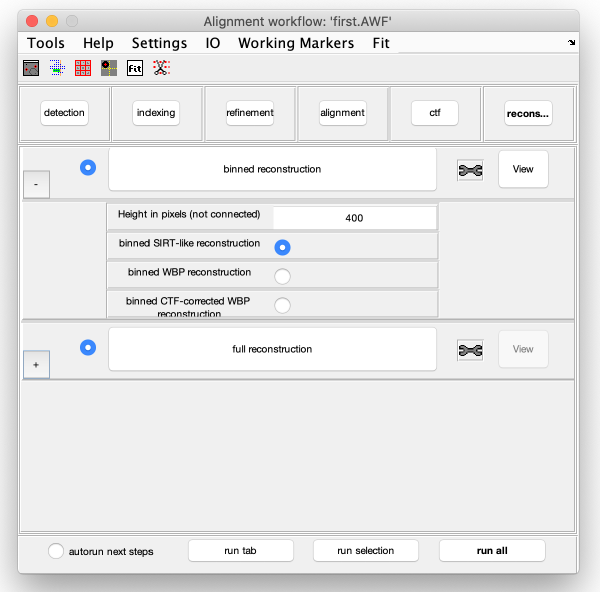
Task: Click the Height in pixels field
Action: click(x=354, y=218)
